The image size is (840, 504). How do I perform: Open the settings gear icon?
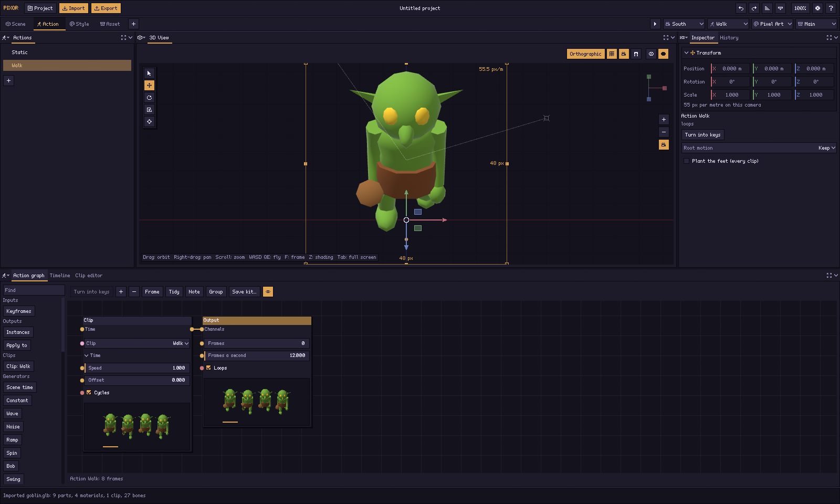click(x=817, y=8)
